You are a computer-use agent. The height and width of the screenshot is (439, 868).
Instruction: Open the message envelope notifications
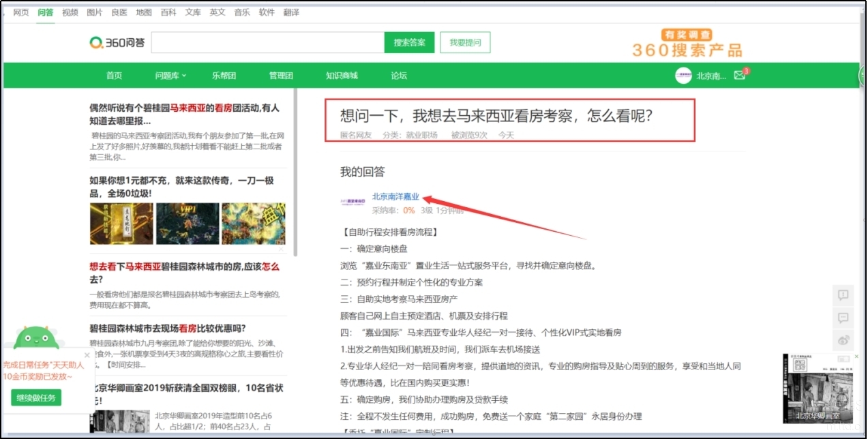tap(740, 76)
